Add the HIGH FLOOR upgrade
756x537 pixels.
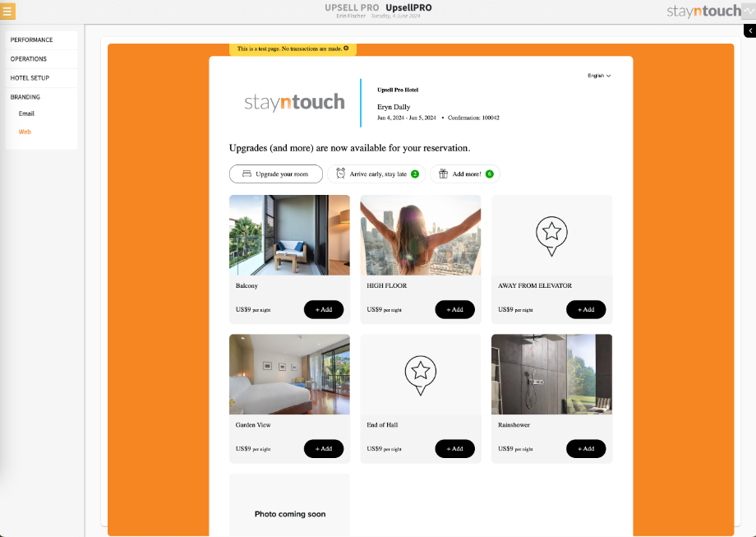pos(454,310)
